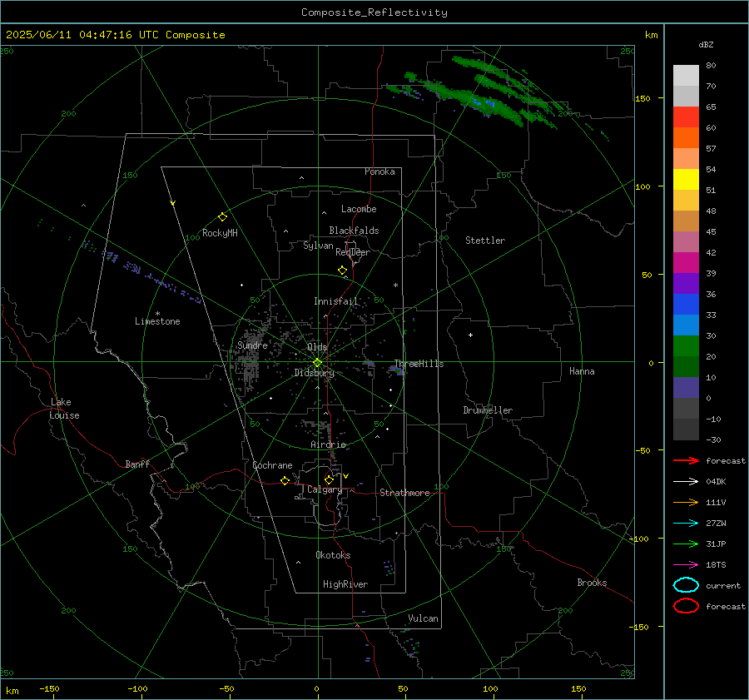Click the 04DK legend label
749x700 pixels.
click(x=716, y=481)
